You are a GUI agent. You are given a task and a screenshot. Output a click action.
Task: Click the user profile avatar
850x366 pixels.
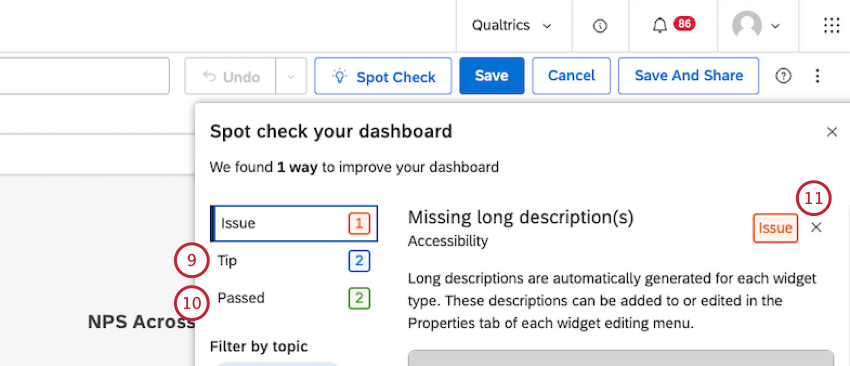(746, 25)
